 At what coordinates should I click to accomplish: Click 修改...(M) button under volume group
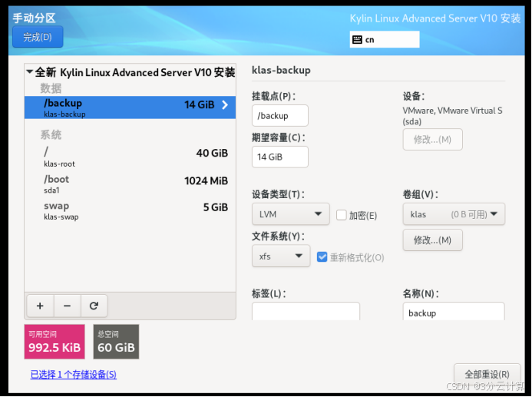pyautogui.click(x=433, y=240)
